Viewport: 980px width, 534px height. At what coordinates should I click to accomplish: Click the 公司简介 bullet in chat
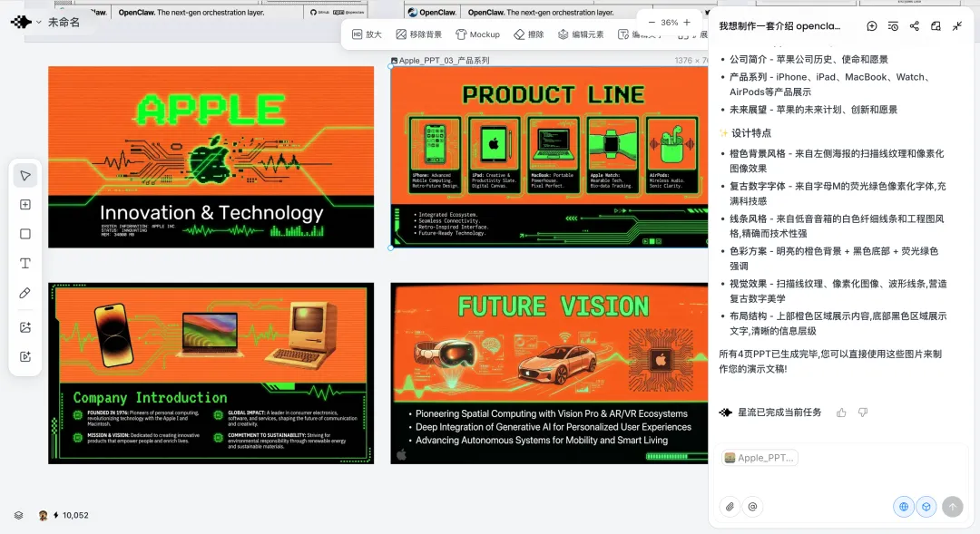pyautogui.click(x=808, y=59)
